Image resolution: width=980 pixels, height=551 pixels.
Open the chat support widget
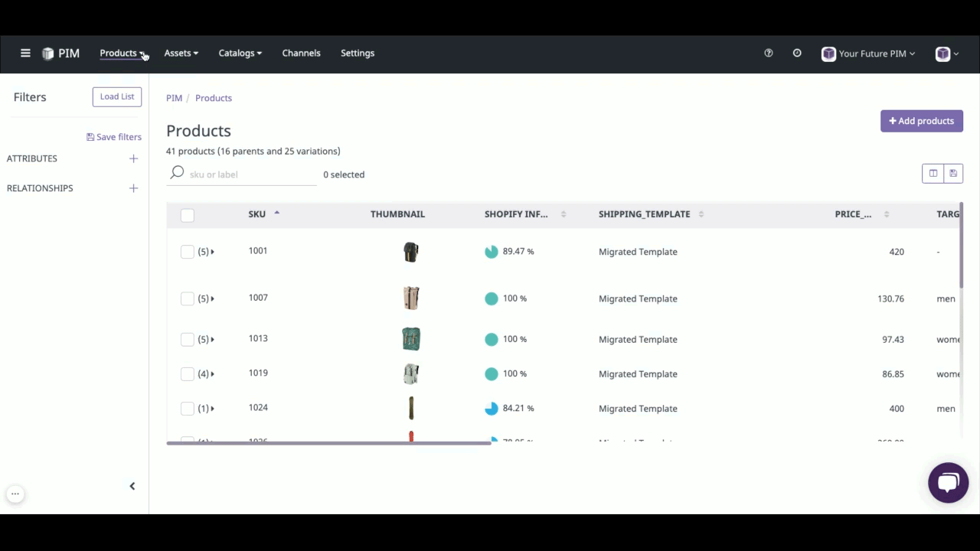pos(948,482)
